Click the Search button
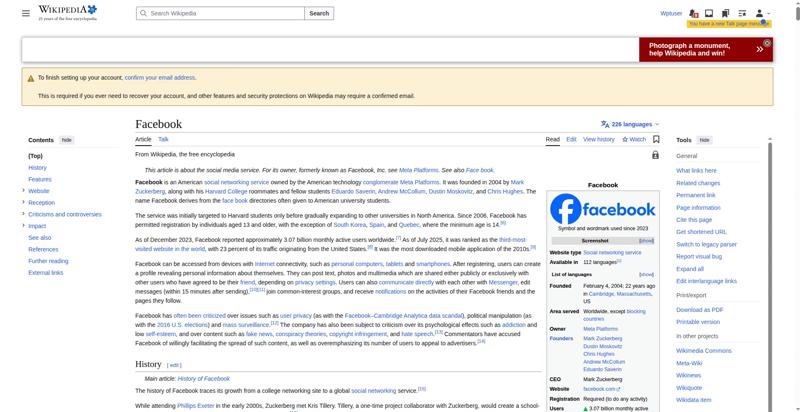This screenshot has width=800, height=412. (319, 13)
